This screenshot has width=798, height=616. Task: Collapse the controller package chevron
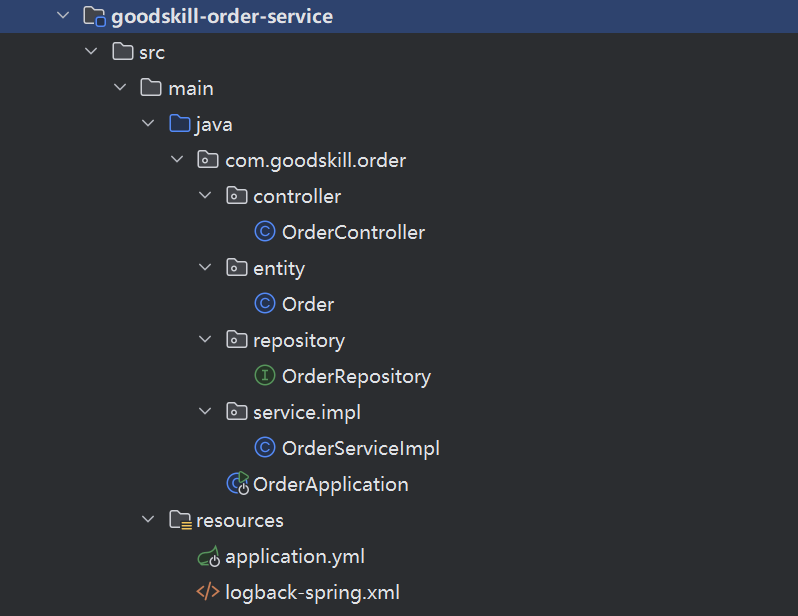(206, 196)
